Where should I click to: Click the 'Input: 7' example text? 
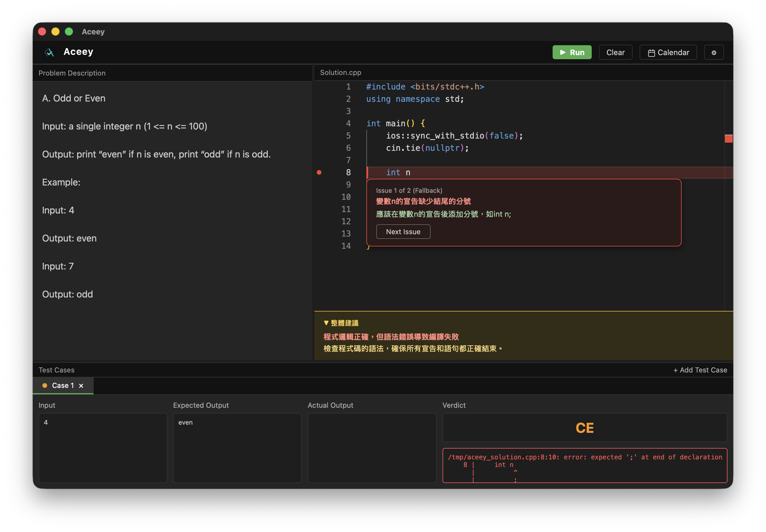coord(58,266)
